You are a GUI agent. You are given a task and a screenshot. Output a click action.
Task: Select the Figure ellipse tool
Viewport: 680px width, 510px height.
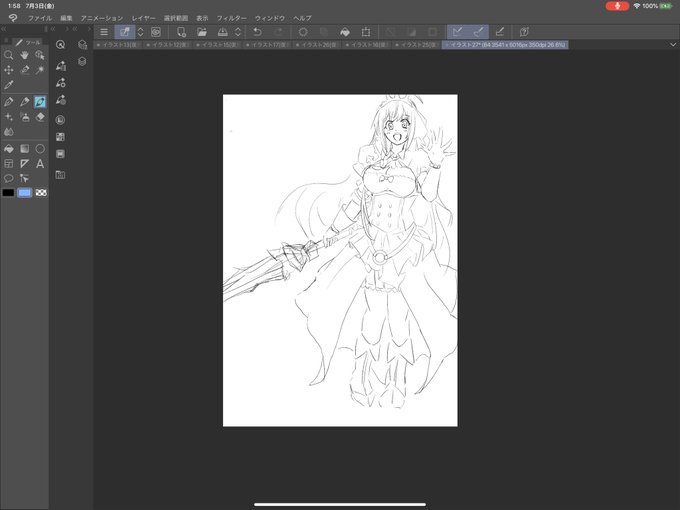pos(40,149)
